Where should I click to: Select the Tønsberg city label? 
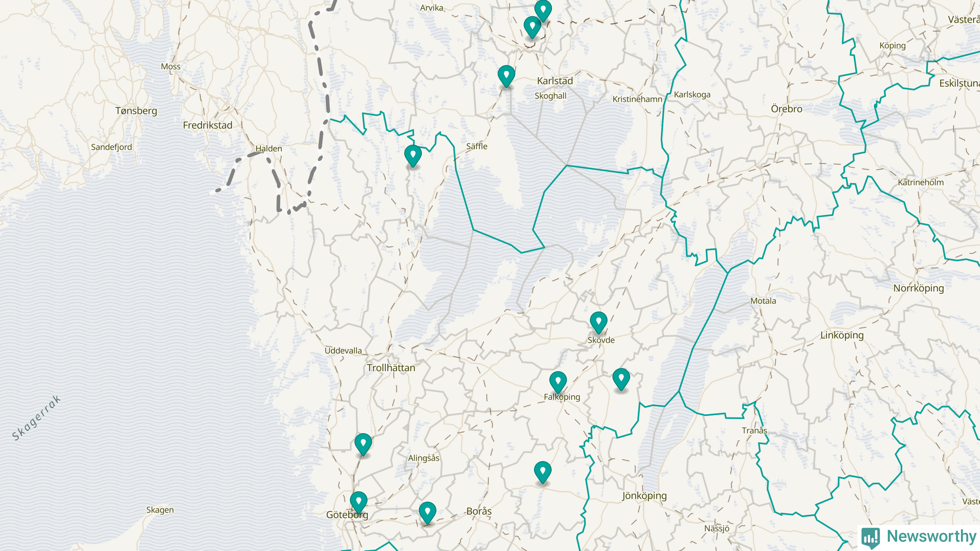pyautogui.click(x=136, y=111)
